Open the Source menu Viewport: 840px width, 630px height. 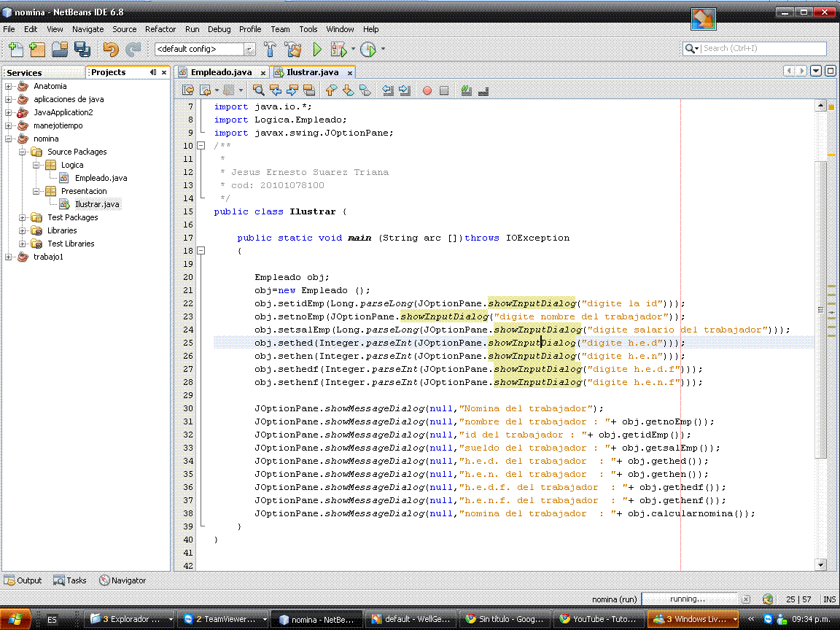(124, 29)
